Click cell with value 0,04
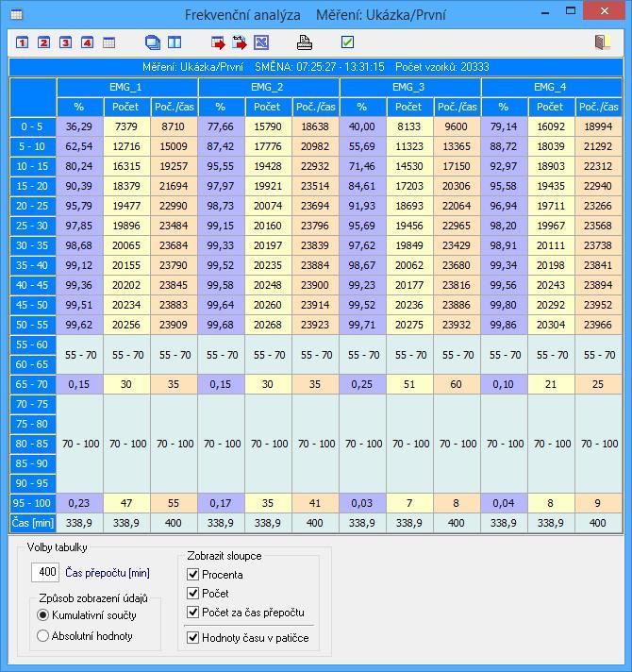This screenshot has width=632, height=672. (505, 503)
